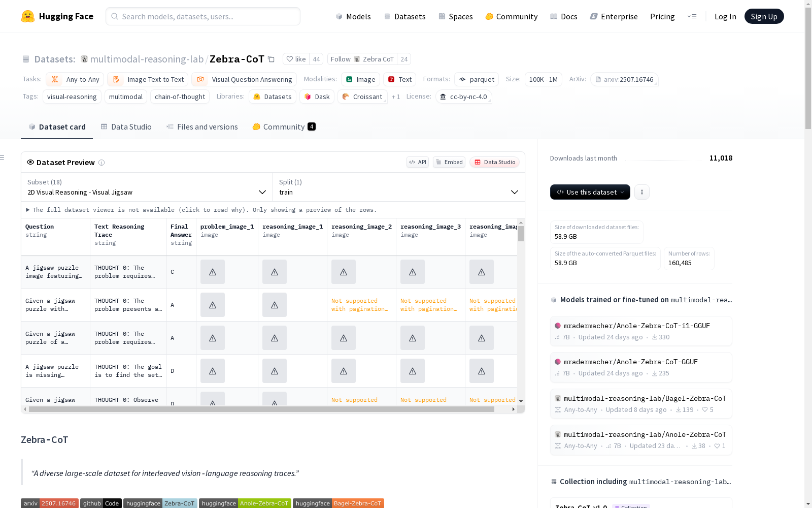Image resolution: width=812 pixels, height=508 pixels.
Task: Click the visual-reasoning tag
Action: pyautogui.click(x=72, y=97)
